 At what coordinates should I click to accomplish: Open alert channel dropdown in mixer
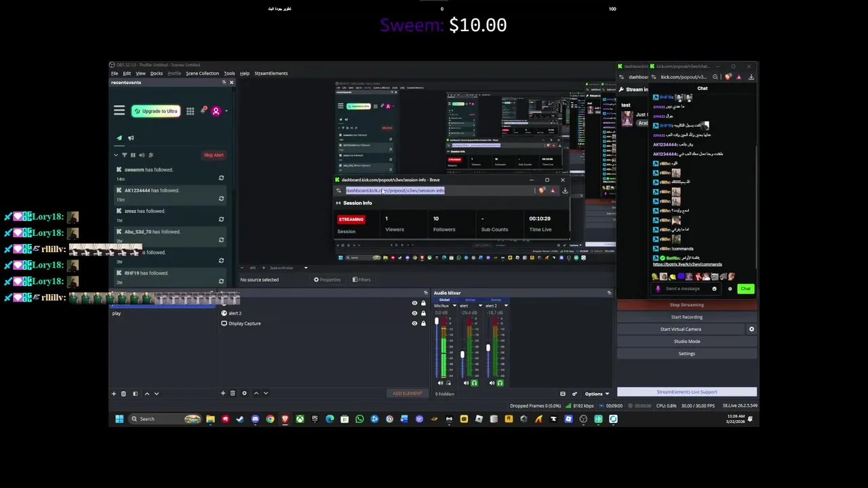pos(480,306)
